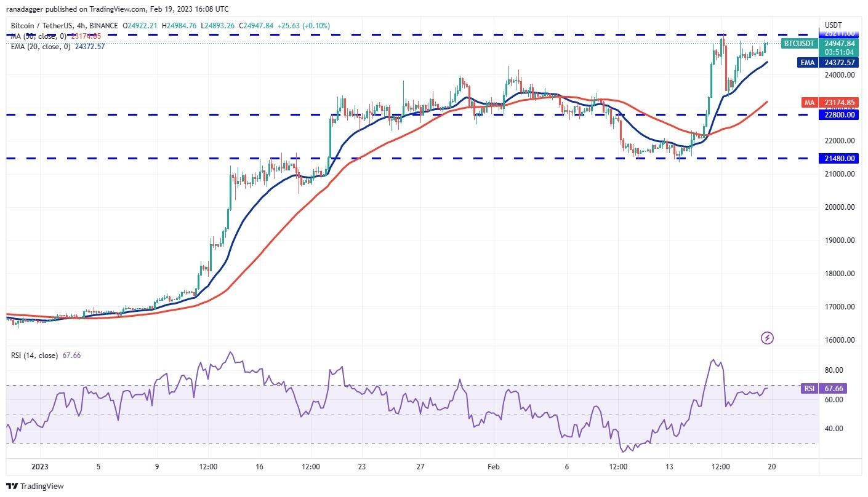Select the RSI 14 close legend
Viewport: 868px width, 497px height.
pyautogui.click(x=46, y=356)
